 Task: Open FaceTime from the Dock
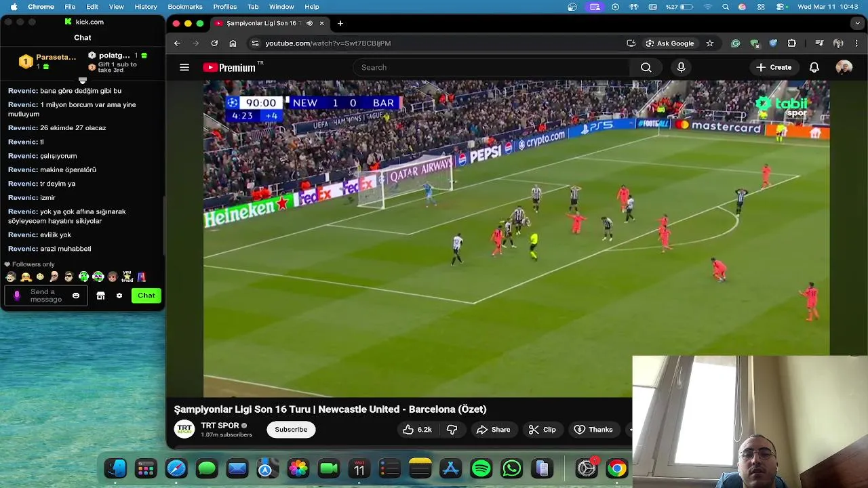[x=329, y=468]
